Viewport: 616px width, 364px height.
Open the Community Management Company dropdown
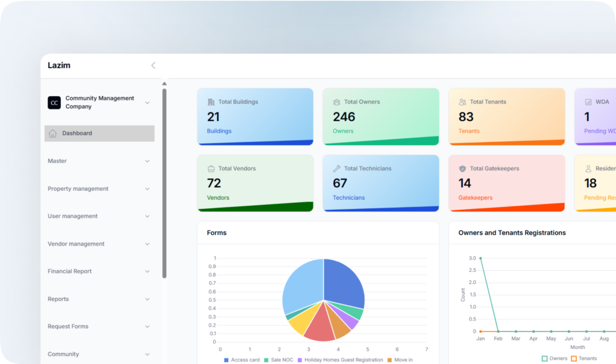click(147, 103)
